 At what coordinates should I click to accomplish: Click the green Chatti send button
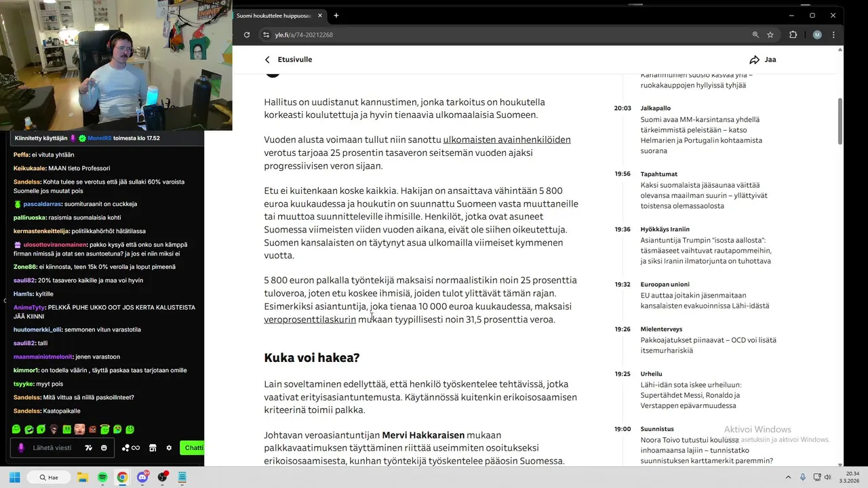tap(193, 448)
